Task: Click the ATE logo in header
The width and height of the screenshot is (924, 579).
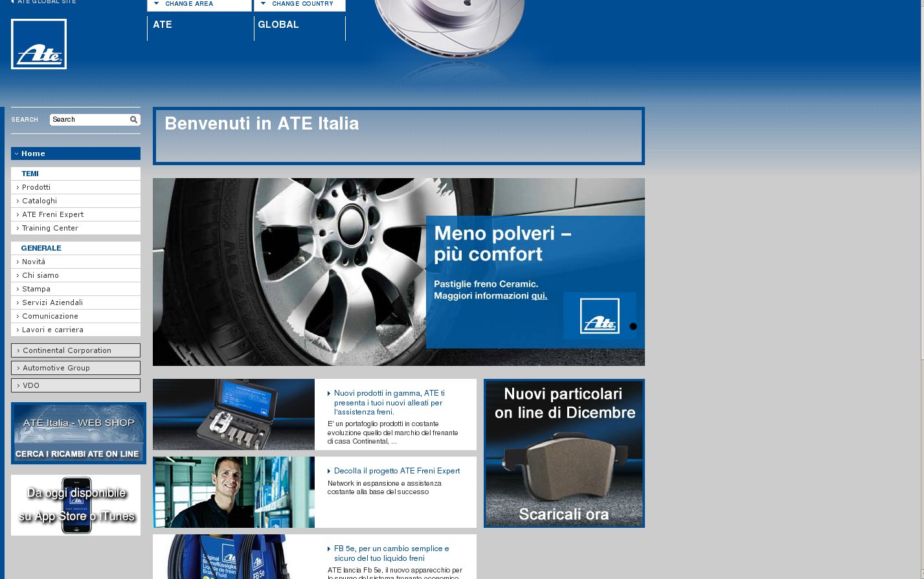Action: [39, 44]
